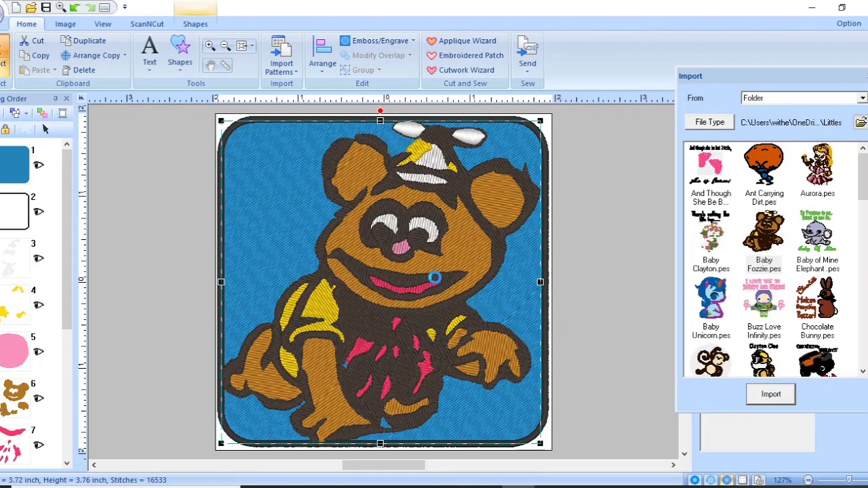This screenshot has width=868, height=488.
Task: Hide sewing order item 2 with eye icon
Action: pyautogui.click(x=39, y=211)
